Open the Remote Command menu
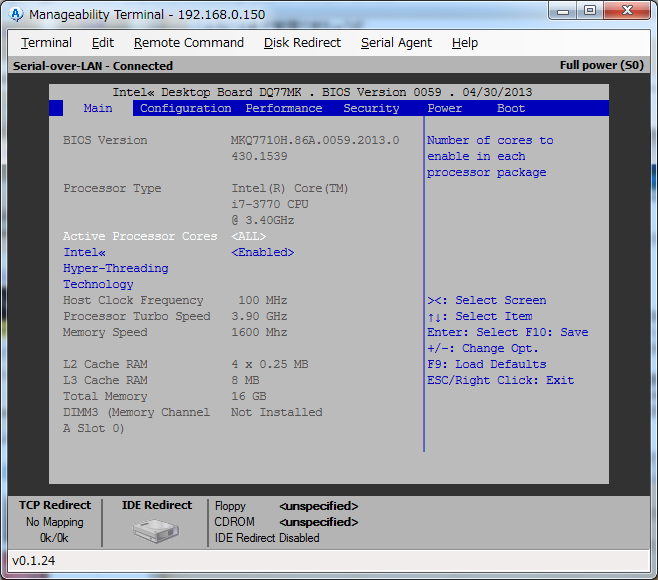The width and height of the screenshot is (658, 580). click(188, 43)
